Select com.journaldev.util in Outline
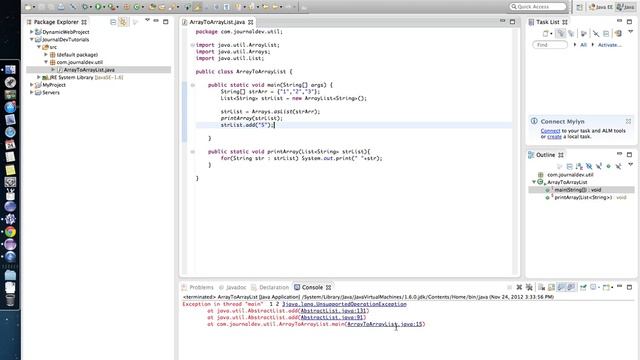The height and width of the screenshot is (360, 640). (x=570, y=175)
